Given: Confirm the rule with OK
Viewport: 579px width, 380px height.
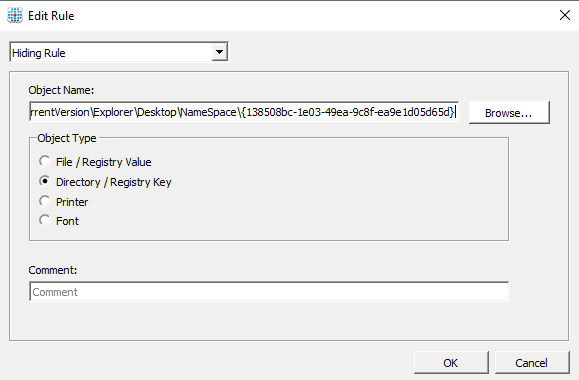Looking at the screenshot, I should pos(451,363).
